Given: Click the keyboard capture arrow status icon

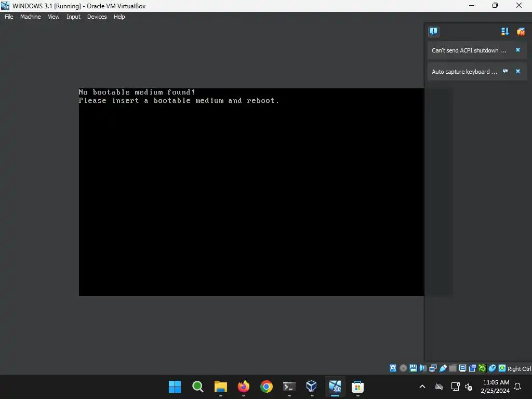Looking at the screenshot, I should (502, 368).
